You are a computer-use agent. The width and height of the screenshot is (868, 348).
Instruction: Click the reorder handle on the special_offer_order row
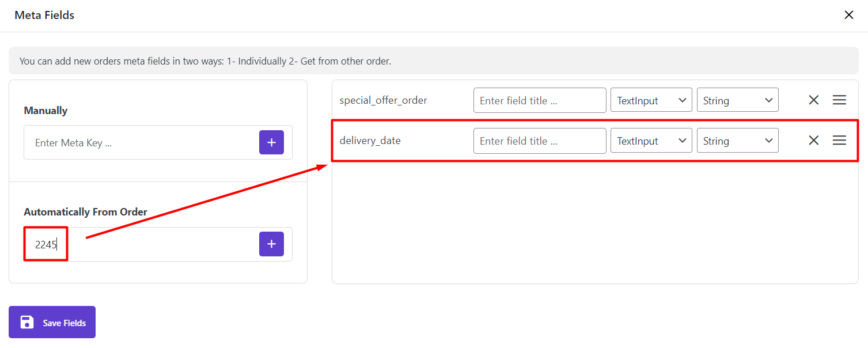point(839,100)
